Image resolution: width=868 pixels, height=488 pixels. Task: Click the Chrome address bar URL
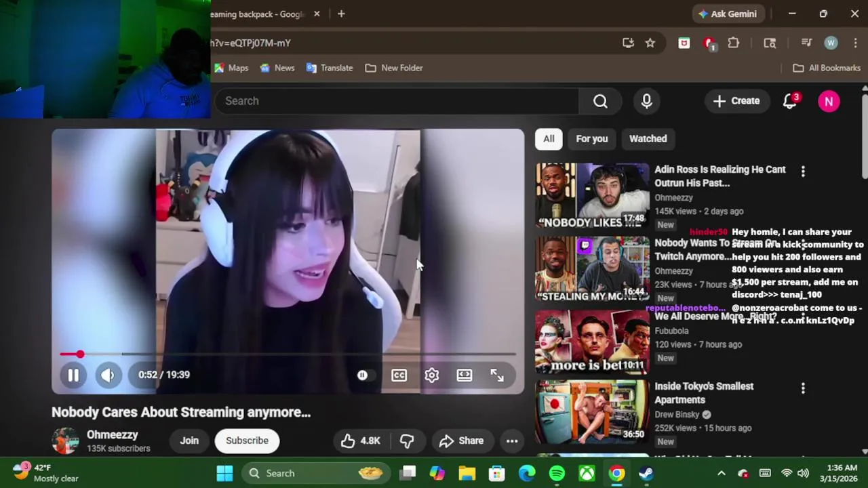pyautogui.click(x=250, y=43)
